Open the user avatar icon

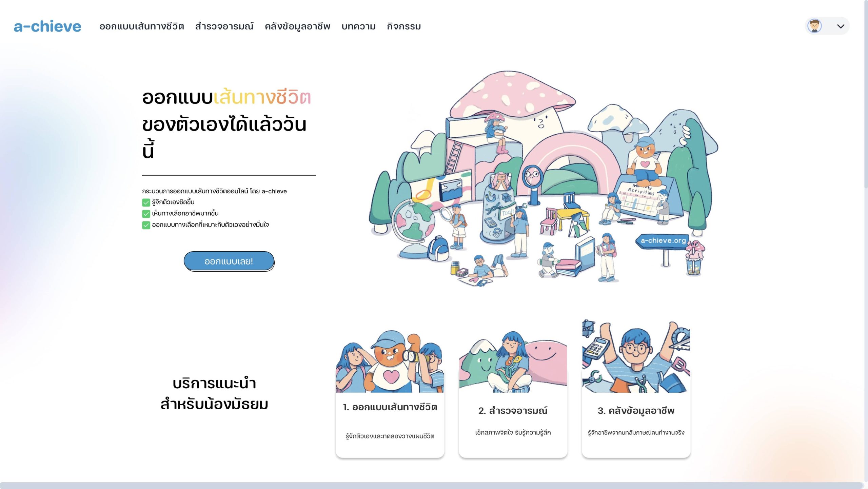pos(814,26)
